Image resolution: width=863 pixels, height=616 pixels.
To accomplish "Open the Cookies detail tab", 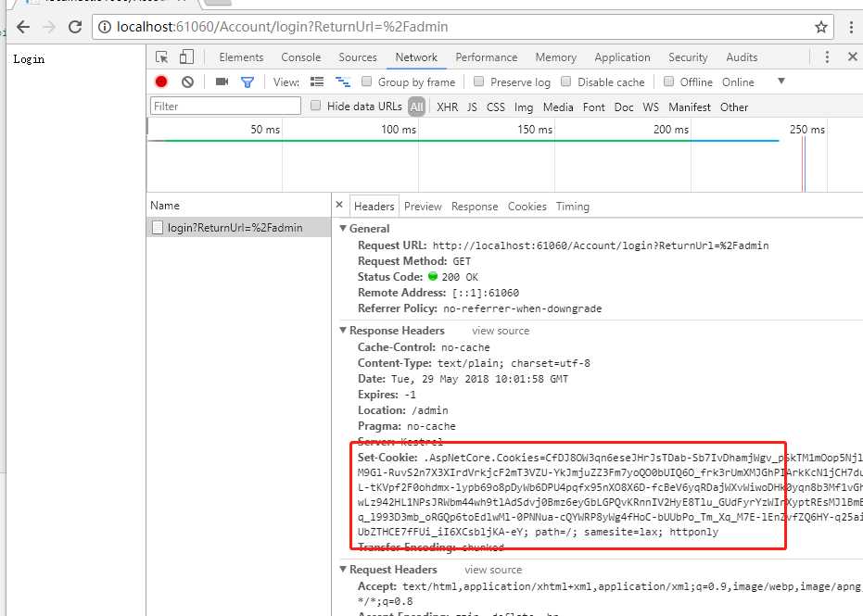I will (x=527, y=207).
